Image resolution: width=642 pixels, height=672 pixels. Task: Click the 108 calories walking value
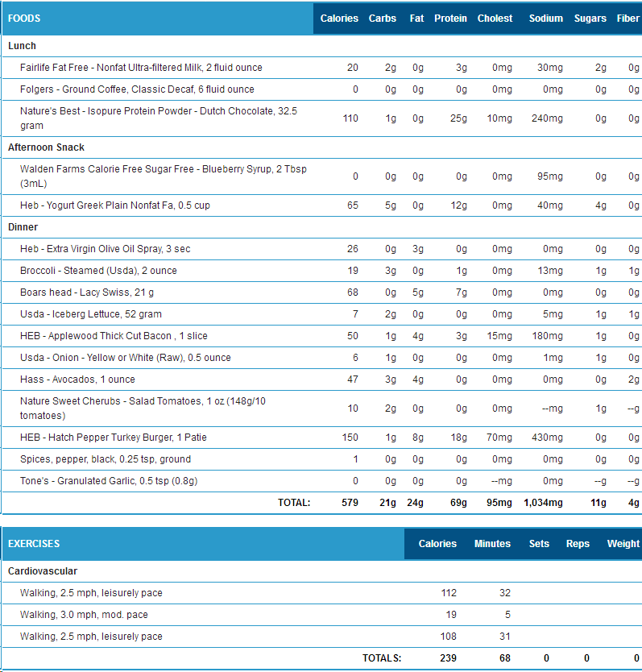coord(449,637)
